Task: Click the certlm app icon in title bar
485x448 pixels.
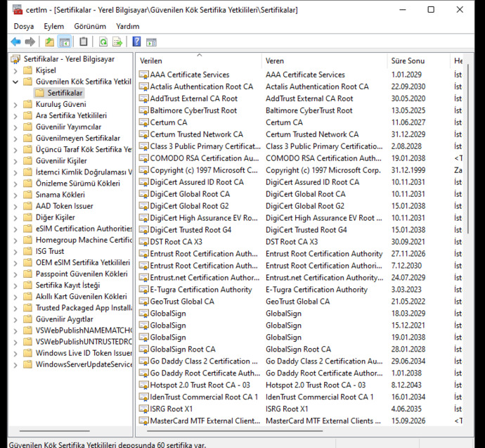Action: (x=18, y=10)
